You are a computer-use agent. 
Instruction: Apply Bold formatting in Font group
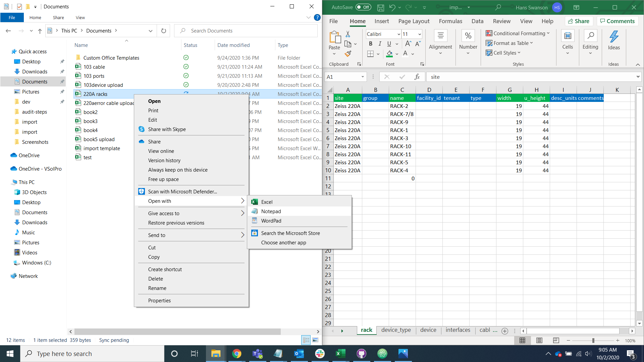pos(371,44)
